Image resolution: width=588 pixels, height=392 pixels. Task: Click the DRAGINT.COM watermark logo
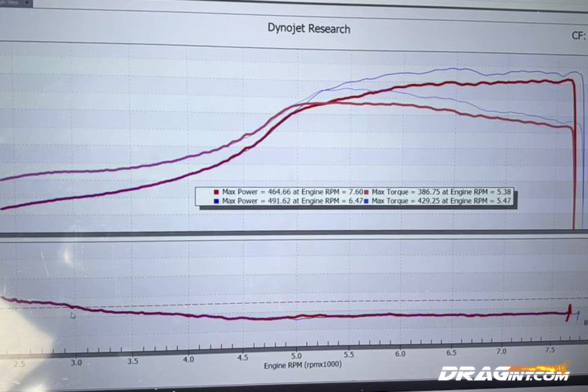point(504,374)
